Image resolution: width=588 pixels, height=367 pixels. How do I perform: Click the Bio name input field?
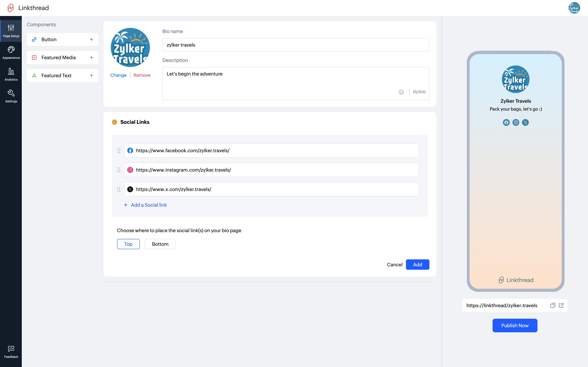(x=296, y=45)
